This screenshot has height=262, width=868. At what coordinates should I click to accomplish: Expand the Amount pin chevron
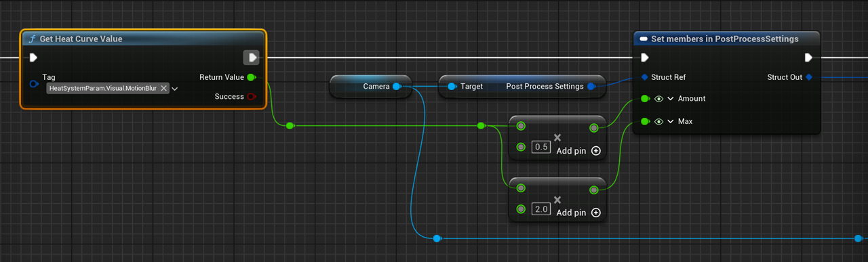tap(671, 99)
